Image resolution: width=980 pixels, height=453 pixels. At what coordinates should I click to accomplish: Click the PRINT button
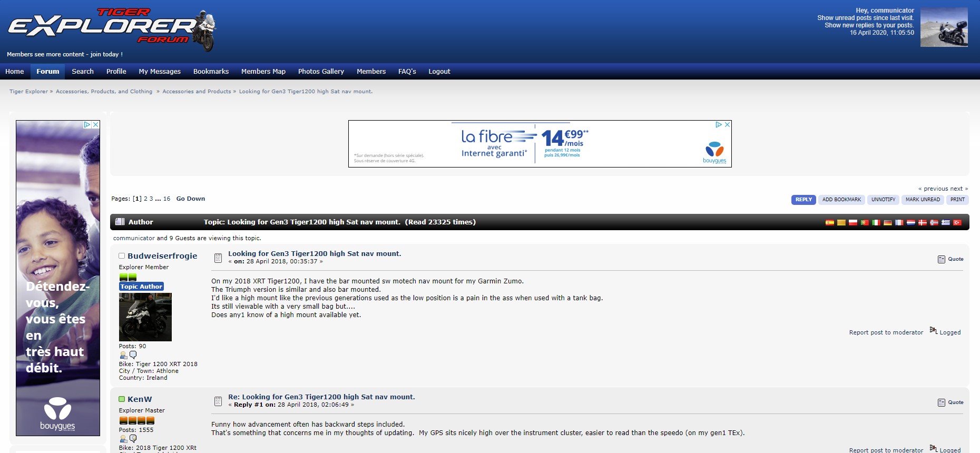[957, 200]
